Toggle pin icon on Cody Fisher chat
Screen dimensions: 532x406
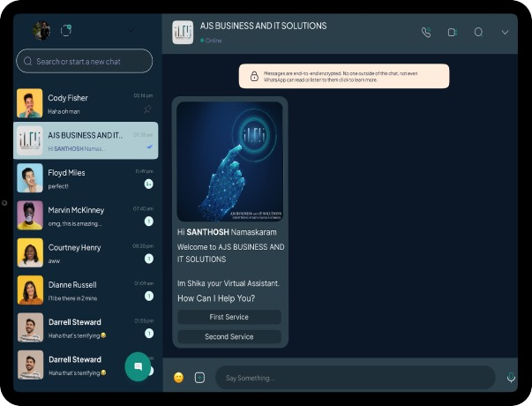[x=147, y=109]
